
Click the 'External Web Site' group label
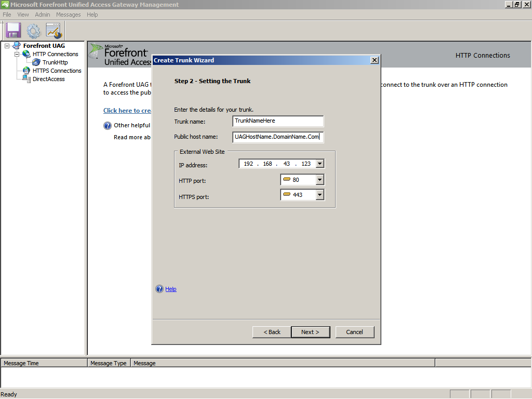(x=202, y=152)
